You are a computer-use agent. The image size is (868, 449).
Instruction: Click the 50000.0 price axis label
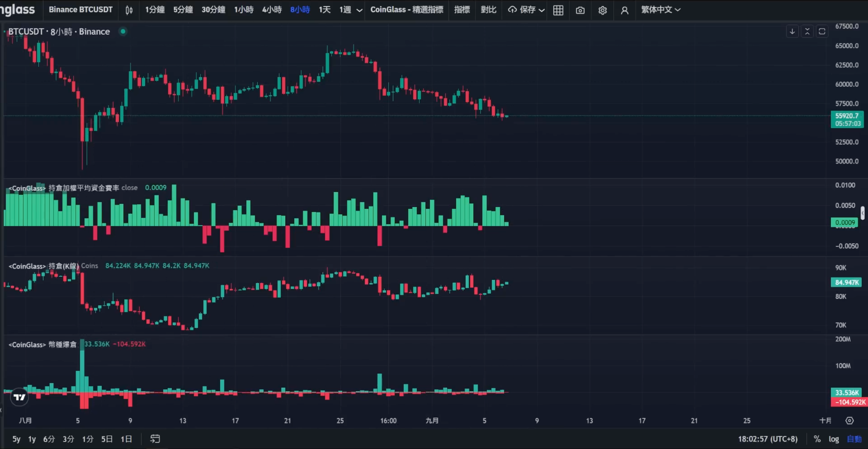click(x=847, y=161)
